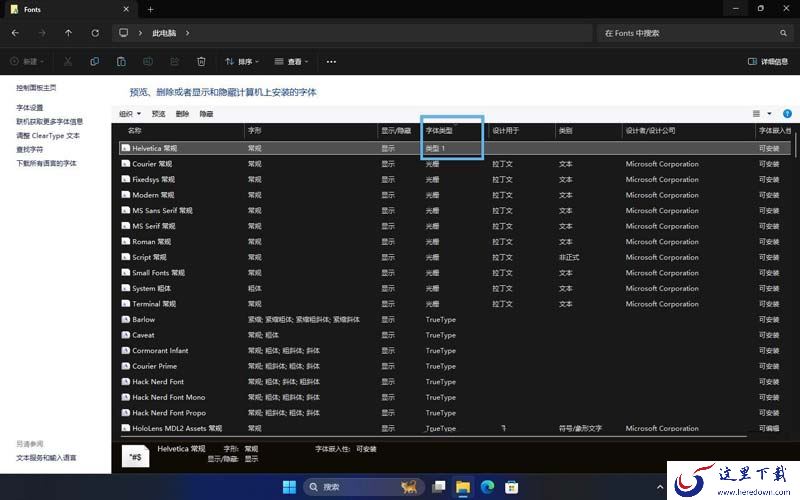Click the view layout icon above list

click(756, 114)
